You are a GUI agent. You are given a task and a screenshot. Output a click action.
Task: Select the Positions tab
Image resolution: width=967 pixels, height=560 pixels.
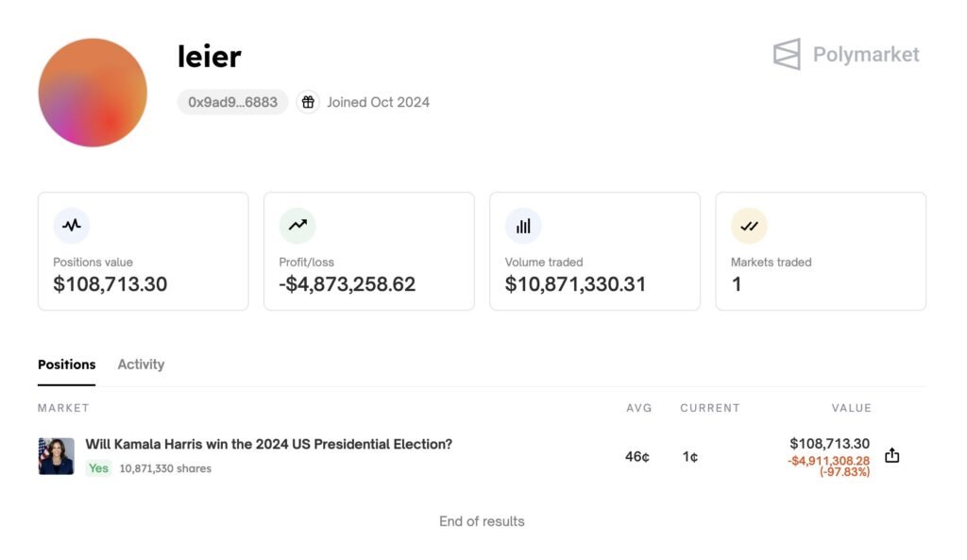pyautogui.click(x=66, y=365)
